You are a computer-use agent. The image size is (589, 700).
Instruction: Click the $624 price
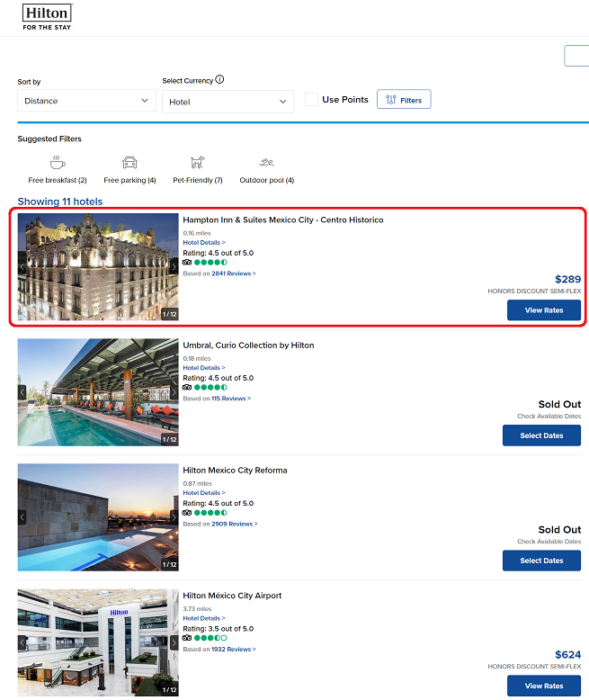coord(567,654)
